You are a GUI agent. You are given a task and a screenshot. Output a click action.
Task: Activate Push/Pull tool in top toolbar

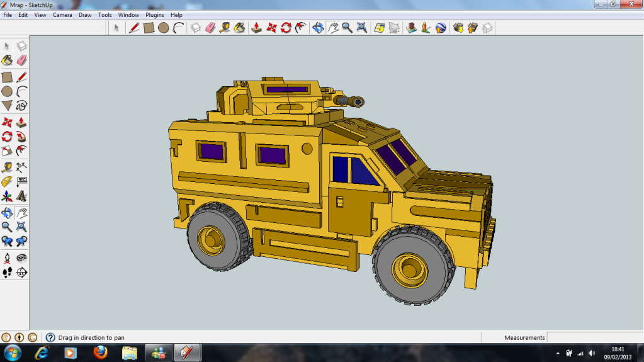pos(257,28)
